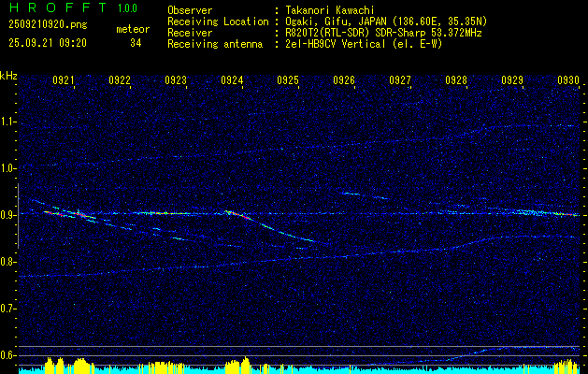The height and width of the screenshot is (374, 588).
Task: Click the 0927 time label
Action: coord(400,81)
